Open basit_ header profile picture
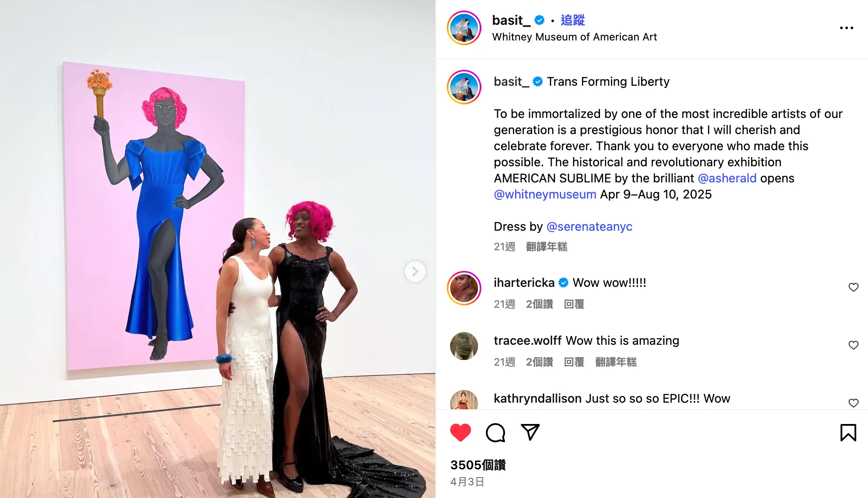 pos(464,28)
